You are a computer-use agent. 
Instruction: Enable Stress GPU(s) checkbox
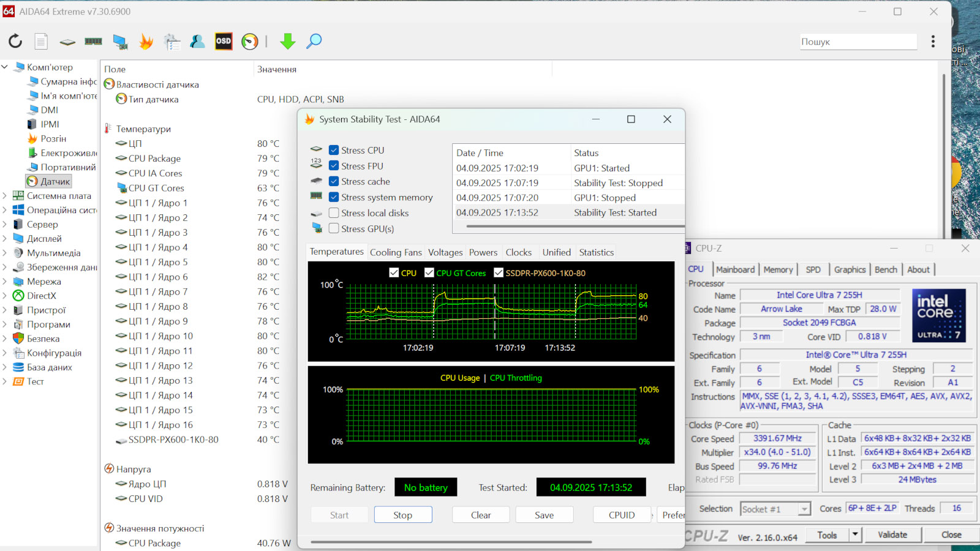(334, 228)
